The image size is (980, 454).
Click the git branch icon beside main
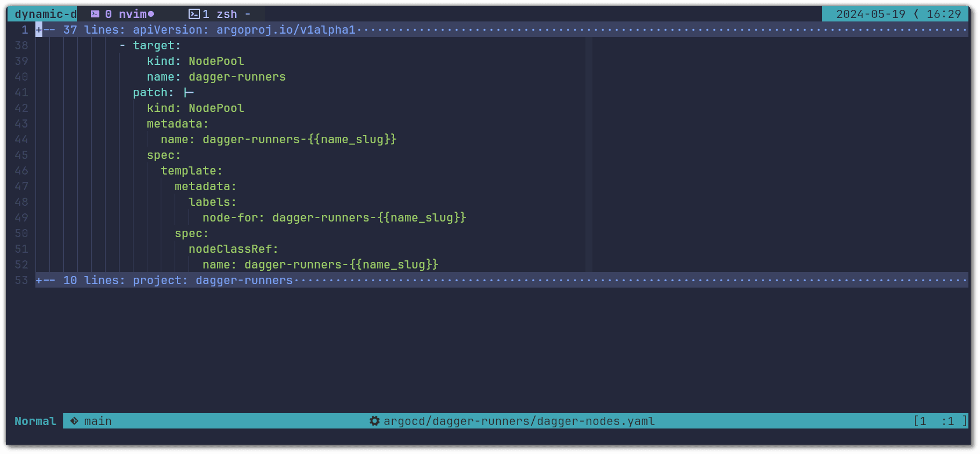pos(74,421)
